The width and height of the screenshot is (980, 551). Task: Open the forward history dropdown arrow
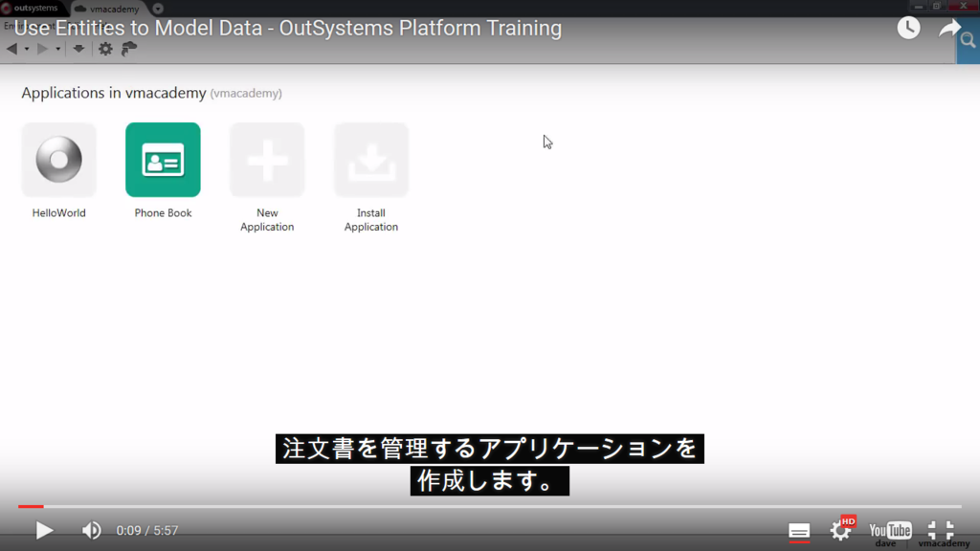pos(57,49)
